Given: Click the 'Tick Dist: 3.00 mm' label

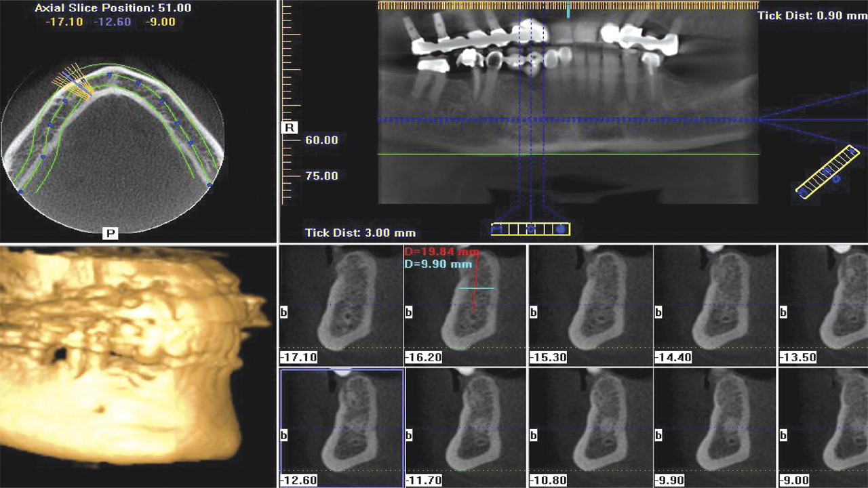Looking at the screenshot, I should [x=360, y=232].
